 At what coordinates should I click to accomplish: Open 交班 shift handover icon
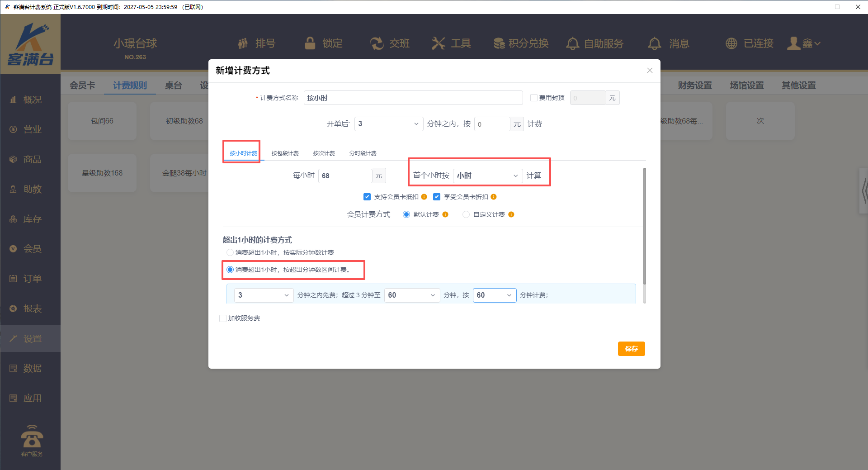[x=377, y=43]
